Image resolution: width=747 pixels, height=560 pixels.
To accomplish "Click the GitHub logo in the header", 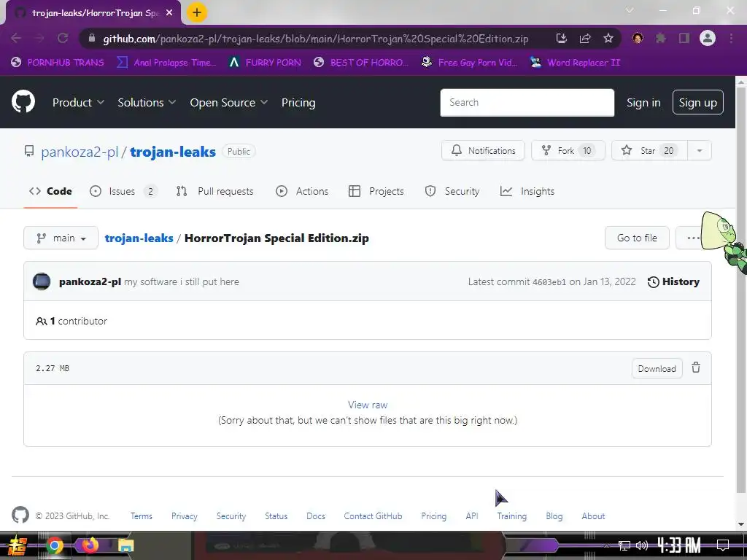I will (23, 102).
